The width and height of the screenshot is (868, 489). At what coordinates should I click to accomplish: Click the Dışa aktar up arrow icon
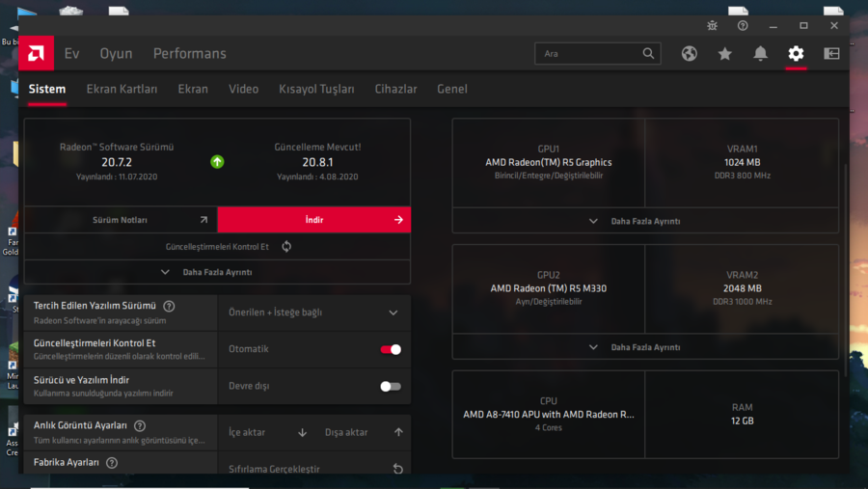point(398,432)
